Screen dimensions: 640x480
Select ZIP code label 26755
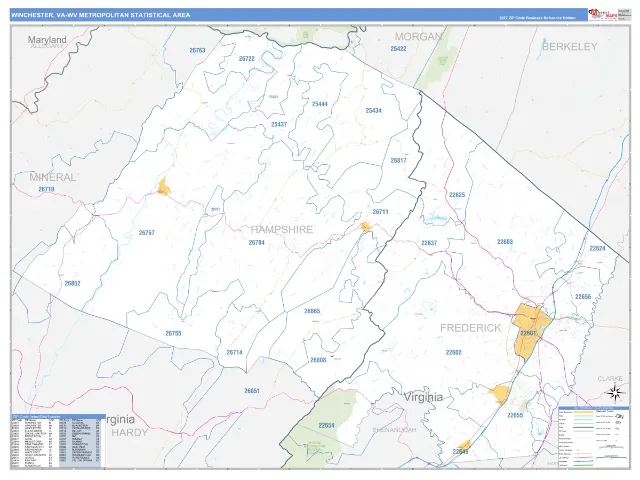(x=173, y=333)
